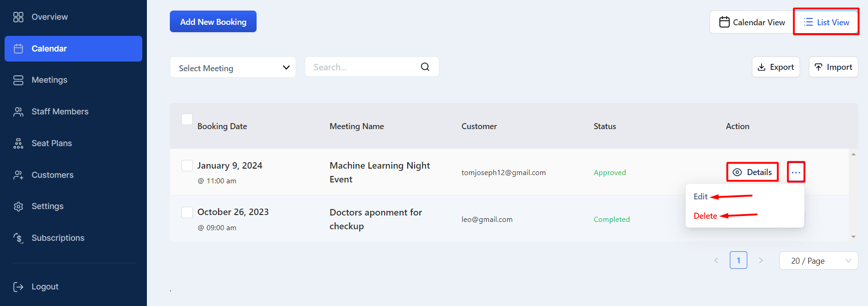Open Staff Members people icon
868x306 pixels.
coord(18,112)
